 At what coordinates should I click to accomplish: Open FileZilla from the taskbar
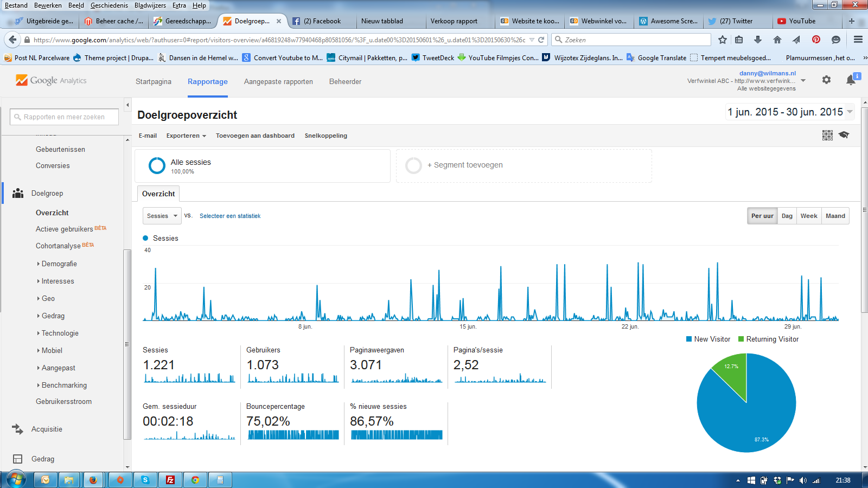click(170, 480)
